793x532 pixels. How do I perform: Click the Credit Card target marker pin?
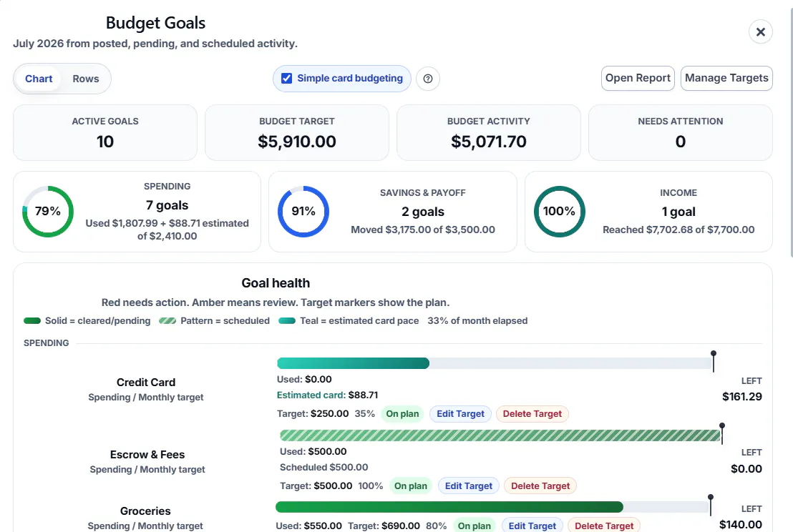point(714,361)
